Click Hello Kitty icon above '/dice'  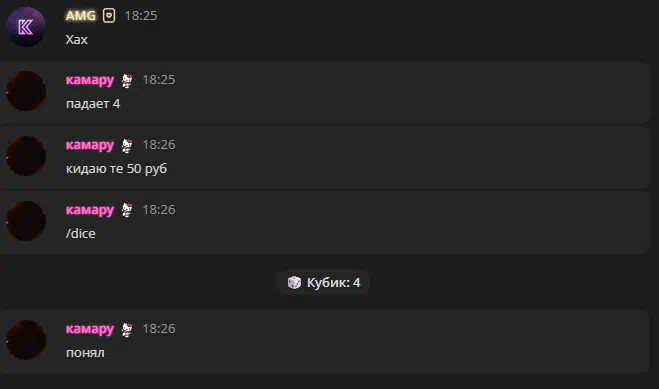coord(127,210)
